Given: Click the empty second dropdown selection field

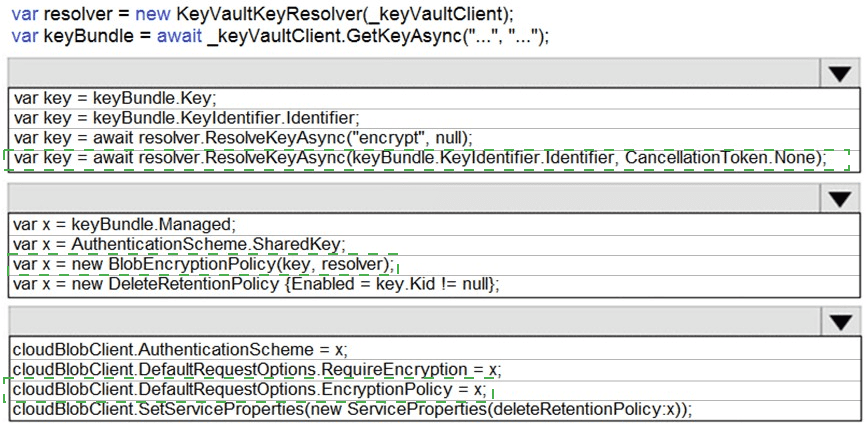Looking at the screenshot, I should point(410,198).
